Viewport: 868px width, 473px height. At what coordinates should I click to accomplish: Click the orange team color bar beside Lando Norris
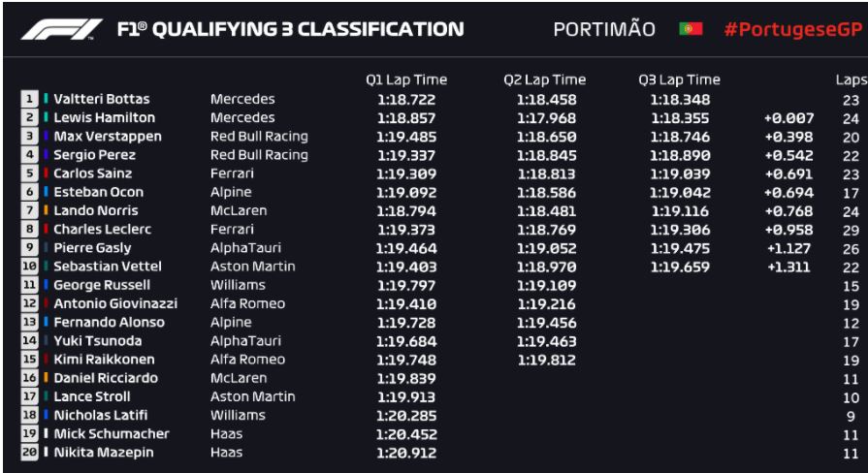click(46, 210)
